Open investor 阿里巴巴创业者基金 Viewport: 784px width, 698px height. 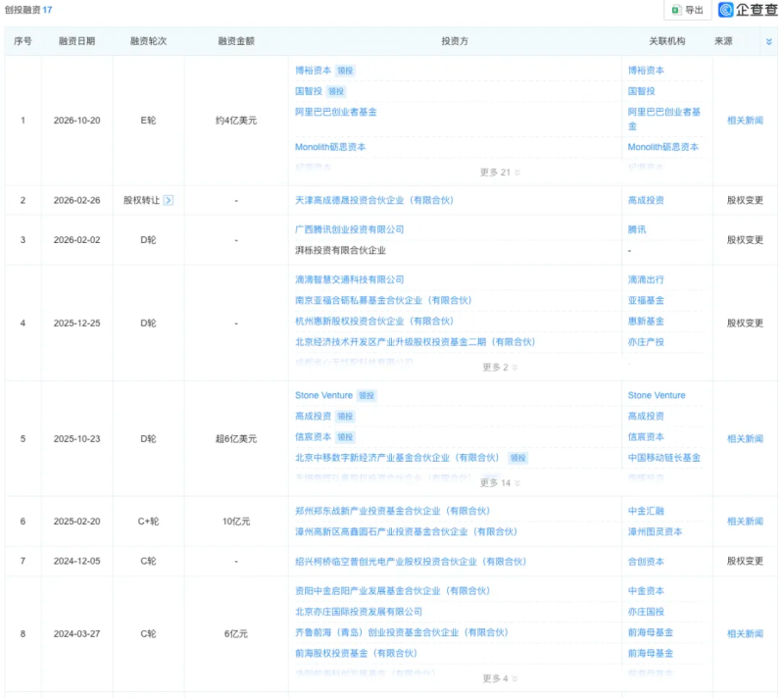pos(336,112)
